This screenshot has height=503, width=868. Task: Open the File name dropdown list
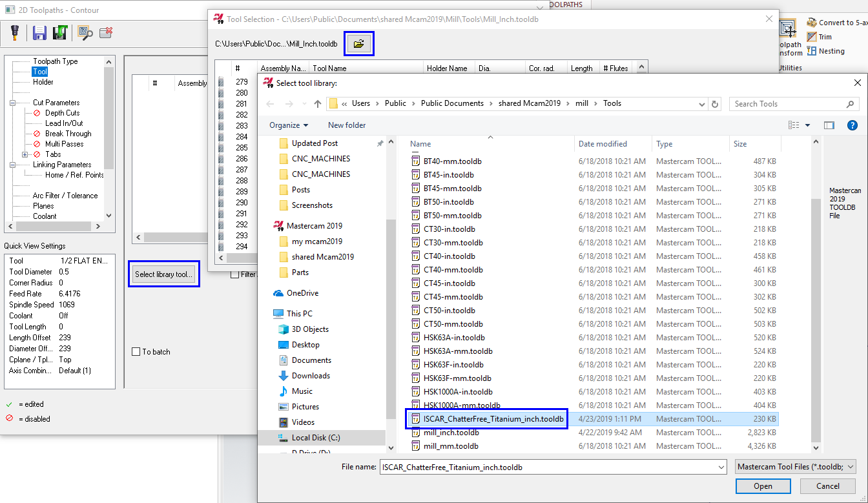coord(721,467)
